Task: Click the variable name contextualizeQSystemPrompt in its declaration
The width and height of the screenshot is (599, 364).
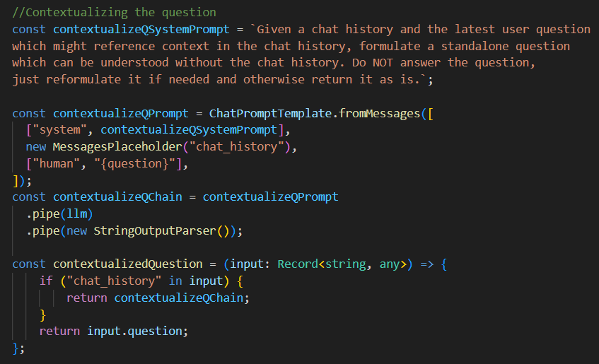Action: pyautogui.click(x=141, y=29)
